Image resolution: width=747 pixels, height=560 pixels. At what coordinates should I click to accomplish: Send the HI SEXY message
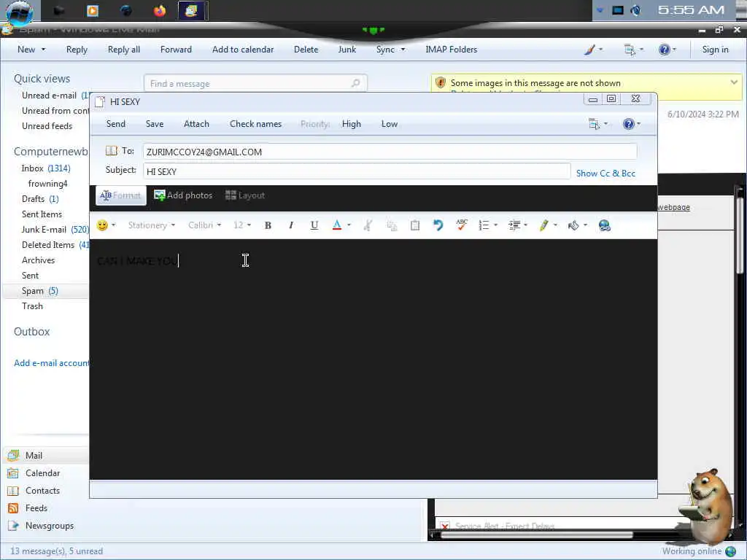[x=116, y=124]
